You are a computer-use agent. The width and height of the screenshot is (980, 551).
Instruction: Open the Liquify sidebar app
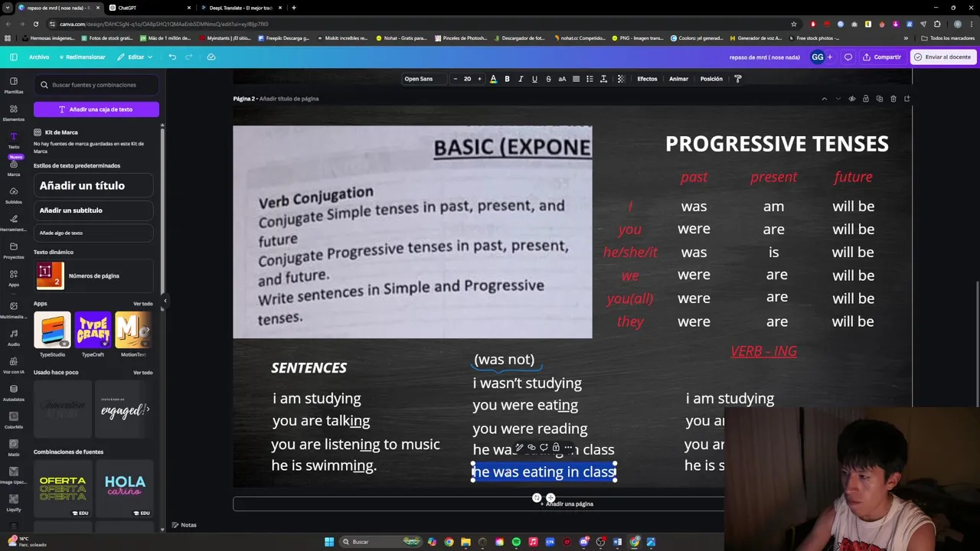tap(14, 503)
